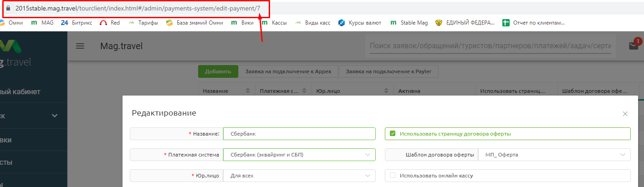Expand the sidebar item with chevron
Screen dimensions: 644x187
click(55, 116)
